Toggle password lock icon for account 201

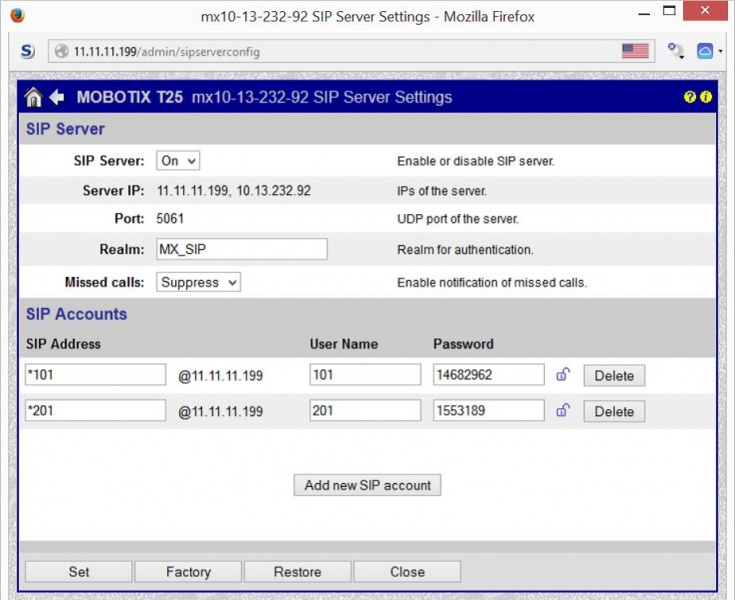click(562, 410)
